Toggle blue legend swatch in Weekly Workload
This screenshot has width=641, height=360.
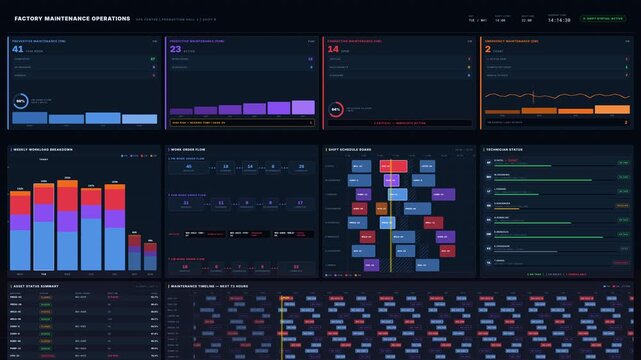pos(122,156)
